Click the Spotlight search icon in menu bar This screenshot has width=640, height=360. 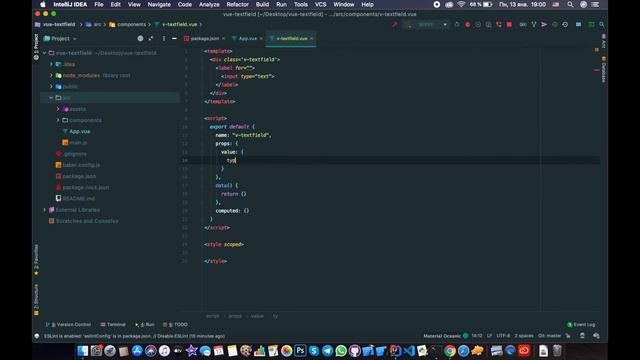click(570, 4)
